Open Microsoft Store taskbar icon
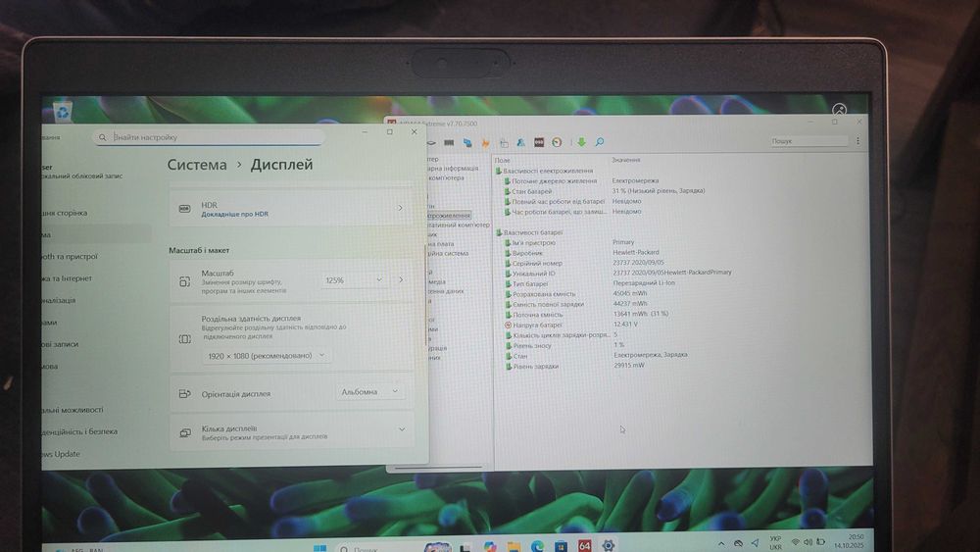Viewport: 980px width, 552px height. [561, 546]
